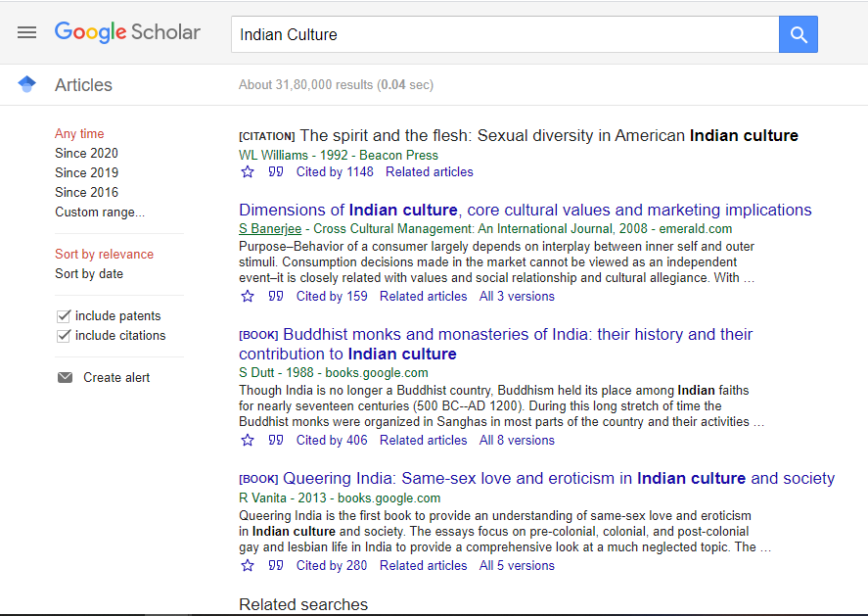Viewport: 868px width, 616px height.
Task: Open All 3 versions link
Action: pos(517,297)
